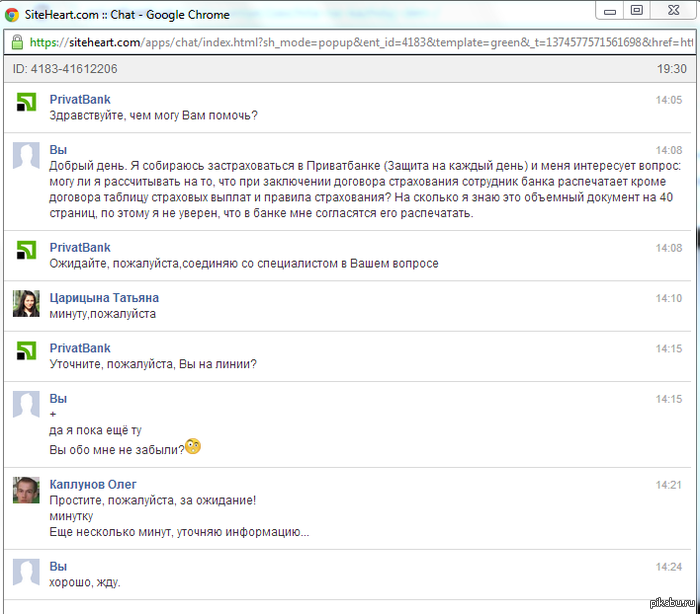
Task: Click the surprised emoji after 'не забыли?'
Action: pos(193,447)
